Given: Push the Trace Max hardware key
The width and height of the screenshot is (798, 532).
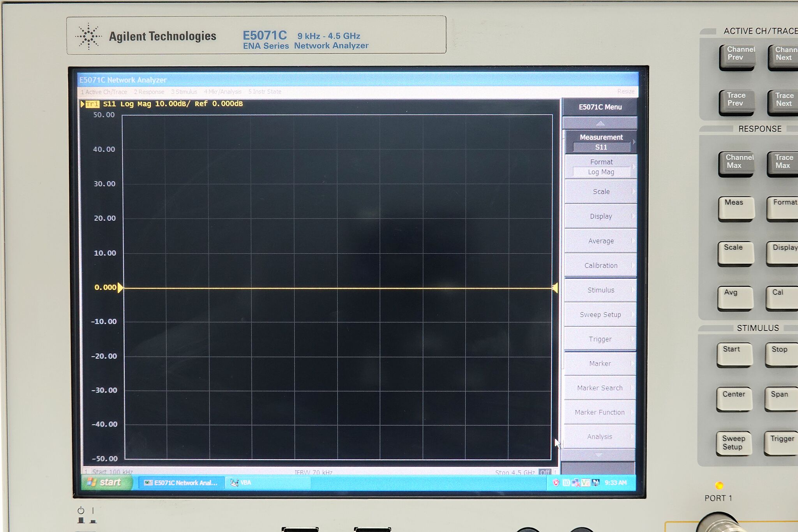Looking at the screenshot, I should click(783, 164).
